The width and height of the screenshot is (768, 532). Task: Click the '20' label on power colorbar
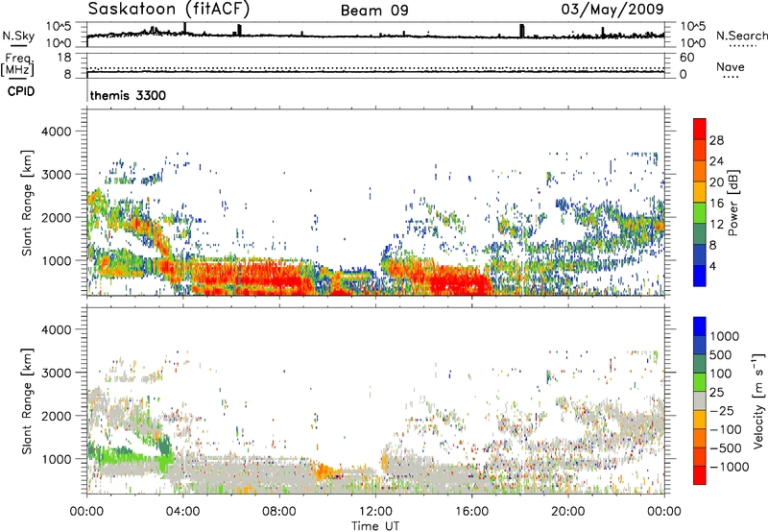(716, 182)
